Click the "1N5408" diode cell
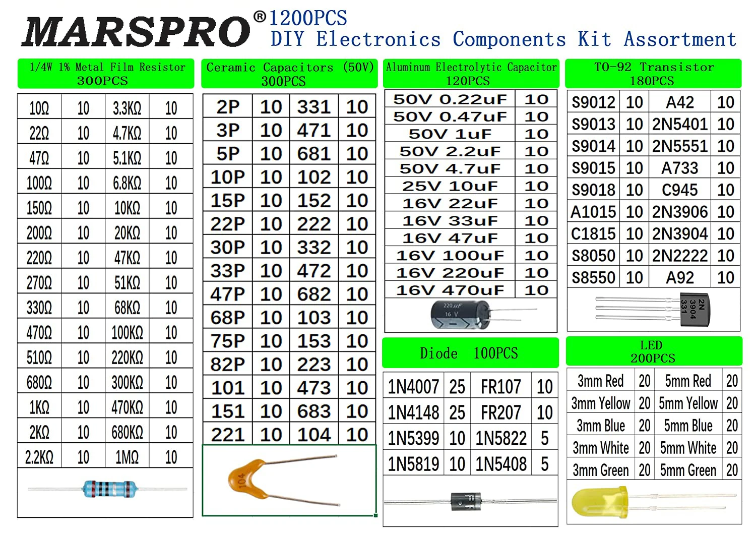The image size is (756, 534). tap(500, 463)
